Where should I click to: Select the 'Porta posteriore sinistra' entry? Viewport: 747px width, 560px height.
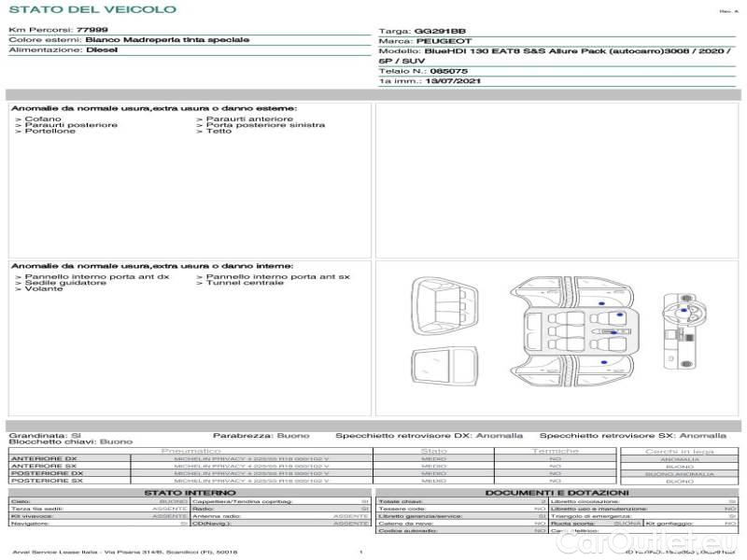[265, 125]
